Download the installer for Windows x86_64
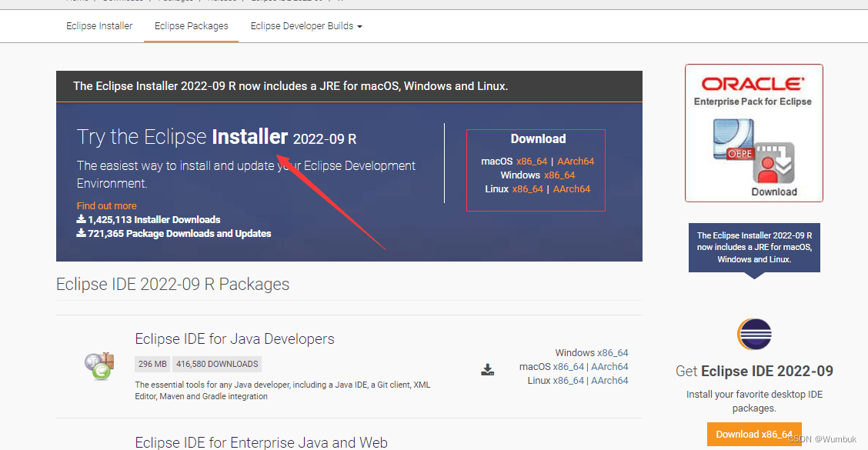 tap(559, 175)
